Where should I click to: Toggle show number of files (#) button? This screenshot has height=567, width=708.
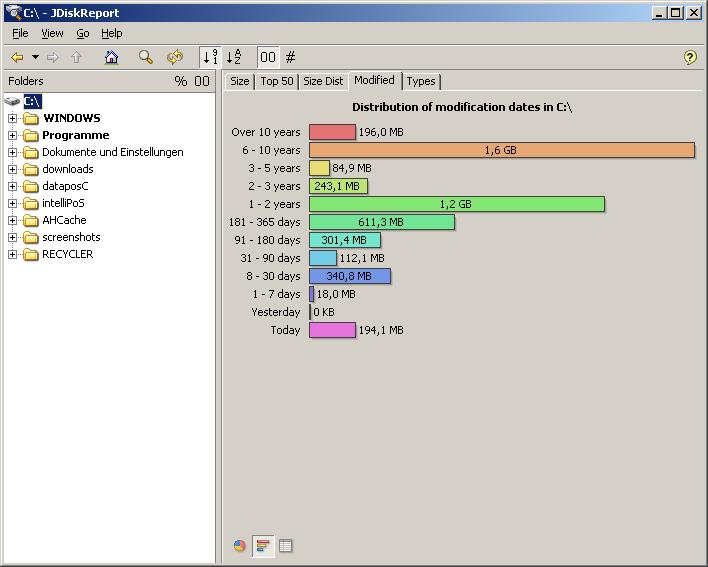(x=290, y=57)
